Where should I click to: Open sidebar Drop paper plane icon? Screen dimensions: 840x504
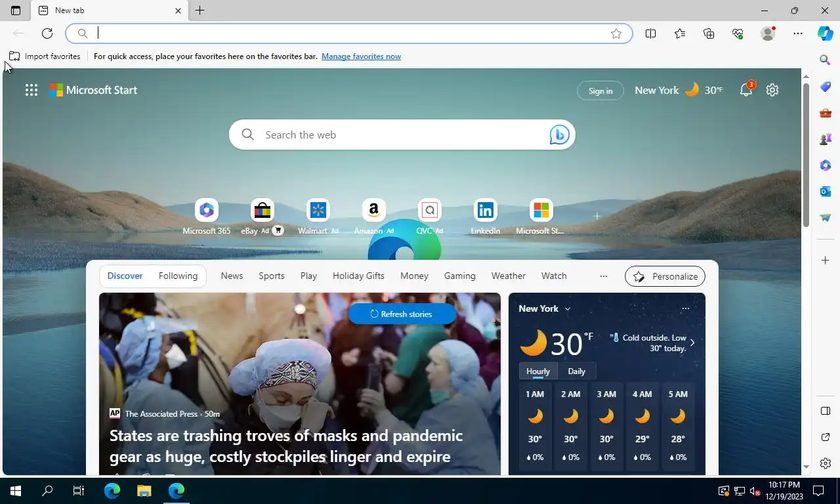click(x=826, y=218)
